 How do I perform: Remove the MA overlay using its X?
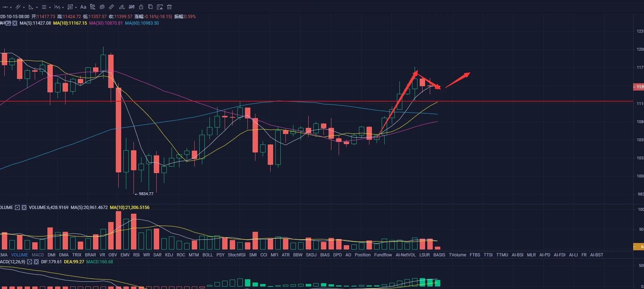point(15,23)
